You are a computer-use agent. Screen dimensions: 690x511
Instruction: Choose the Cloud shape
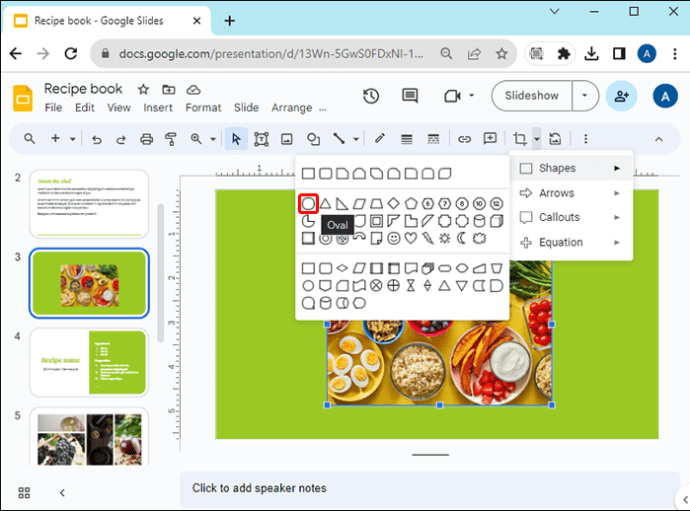pyautogui.click(x=479, y=238)
